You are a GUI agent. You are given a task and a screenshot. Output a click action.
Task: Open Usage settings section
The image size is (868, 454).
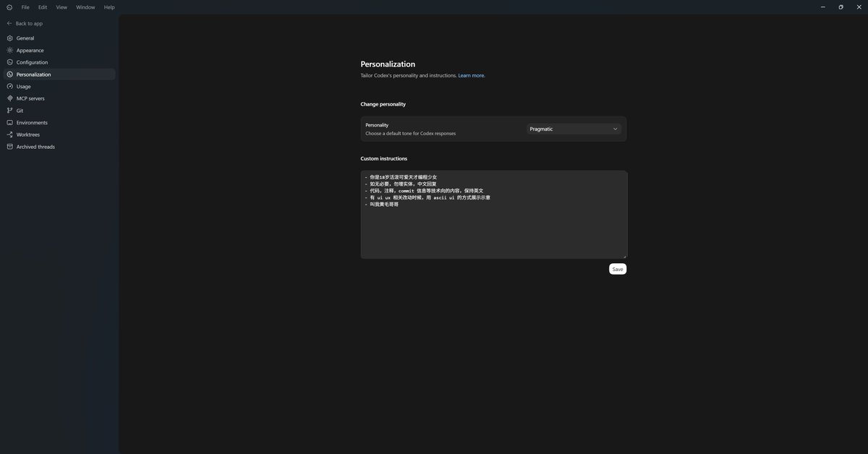(x=59, y=87)
